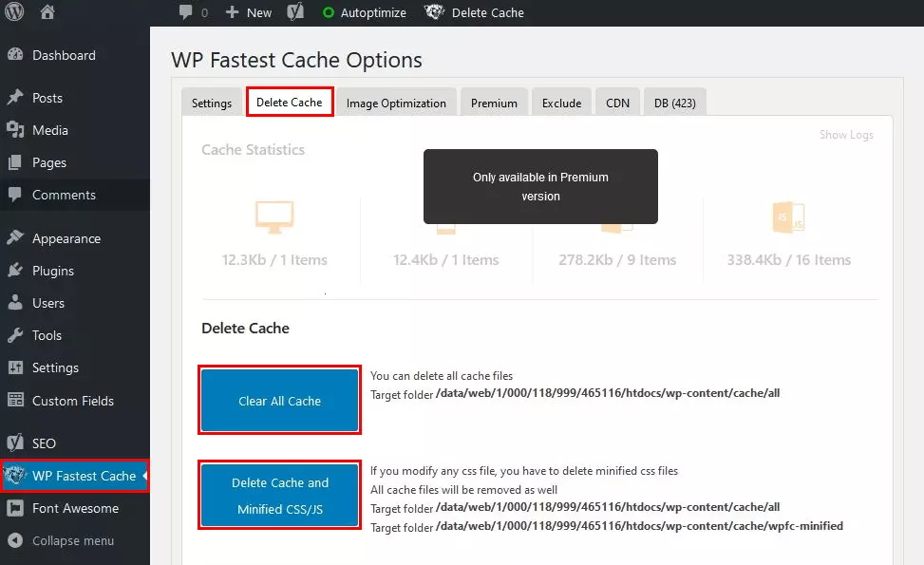Switch to the Image Optimization tab

pos(396,103)
